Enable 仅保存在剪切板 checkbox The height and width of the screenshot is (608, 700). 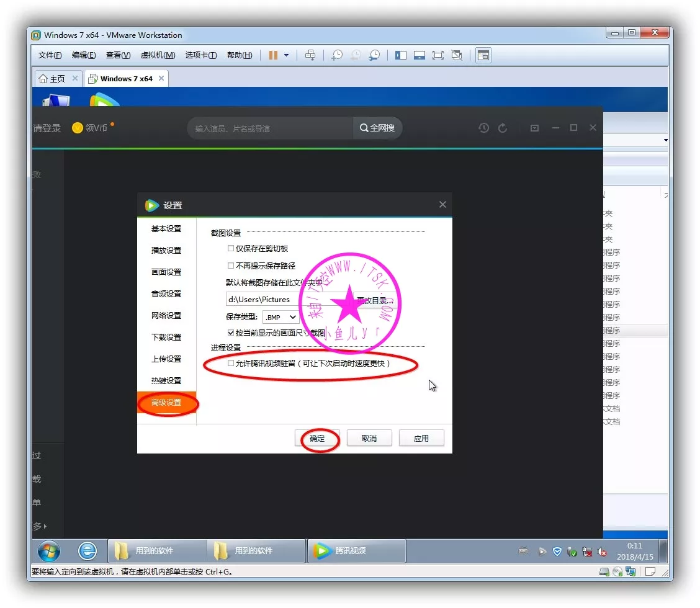[231, 248]
